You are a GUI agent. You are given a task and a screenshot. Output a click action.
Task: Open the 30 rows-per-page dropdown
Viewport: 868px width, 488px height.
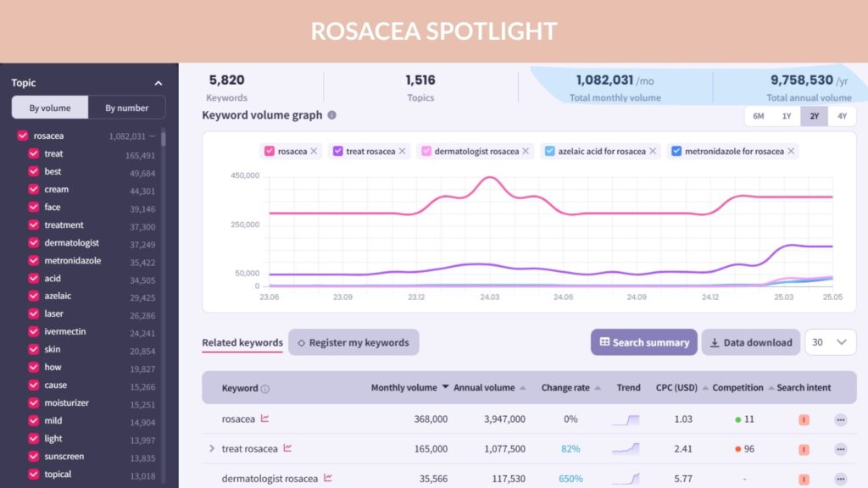pyautogui.click(x=831, y=342)
